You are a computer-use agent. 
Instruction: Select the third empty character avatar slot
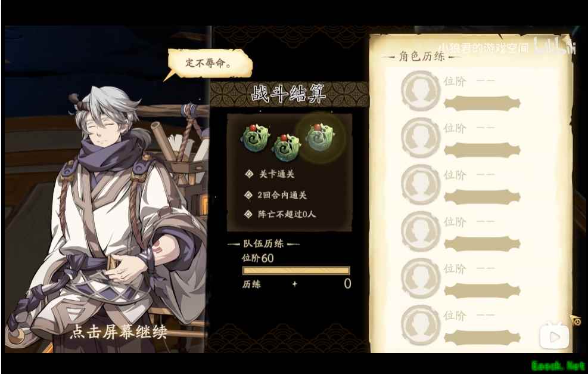tap(421, 184)
